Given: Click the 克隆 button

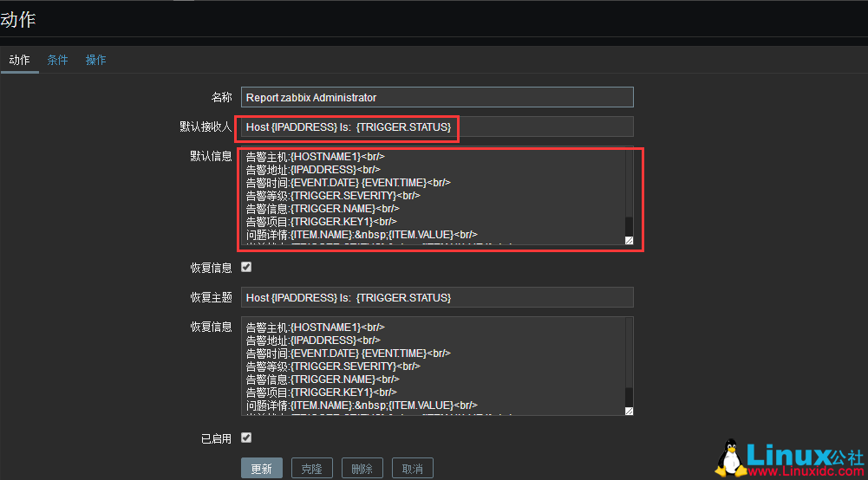Looking at the screenshot, I should [311, 469].
